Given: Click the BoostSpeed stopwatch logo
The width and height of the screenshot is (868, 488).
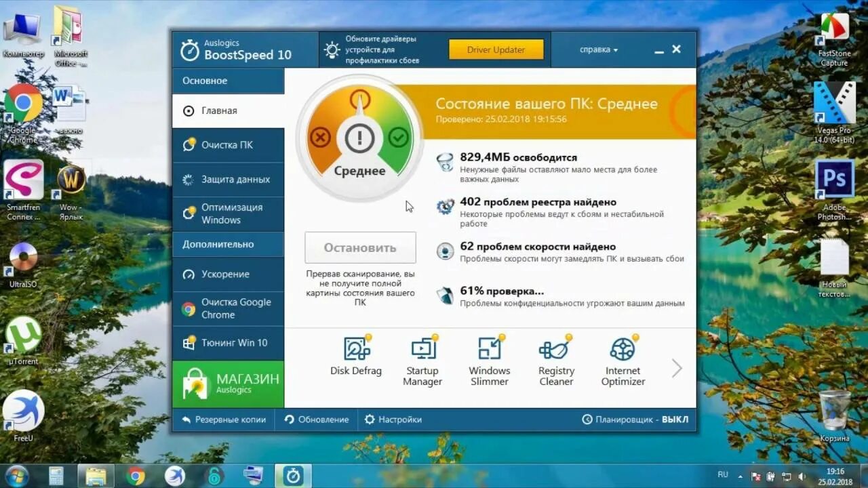Looking at the screenshot, I should tap(189, 49).
